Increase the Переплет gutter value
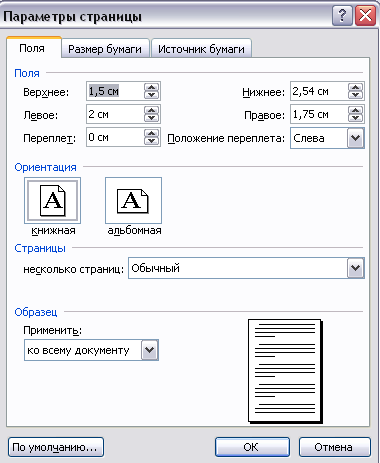The image size is (380, 463). (x=152, y=133)
